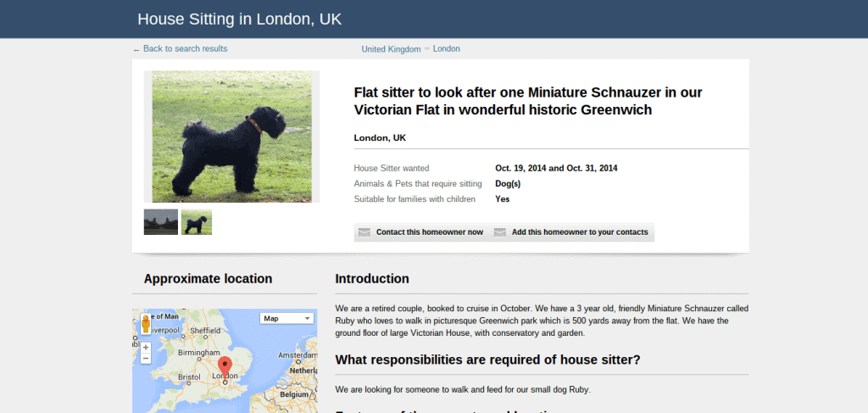Click the breadcrumb separator arrow after United Kingdom

point(427,48)
